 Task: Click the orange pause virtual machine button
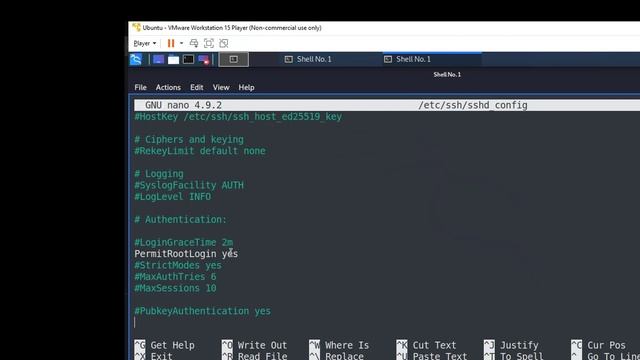point(171,43)
